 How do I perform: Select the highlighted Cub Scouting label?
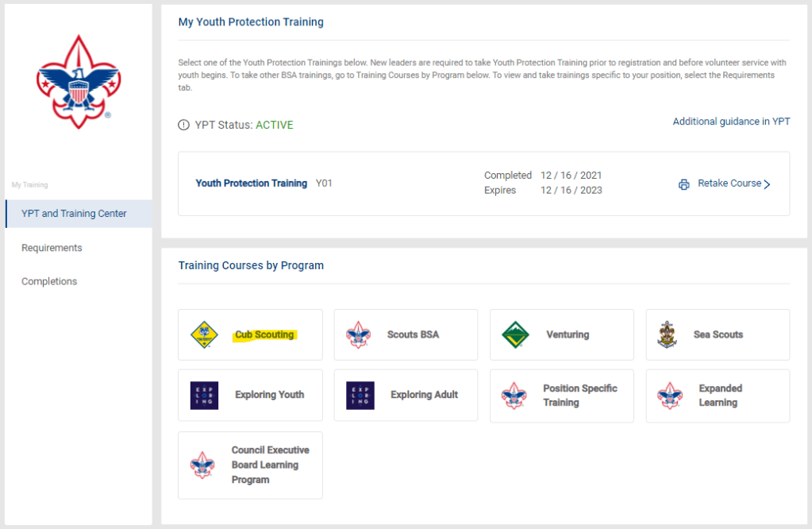[264, 334]
